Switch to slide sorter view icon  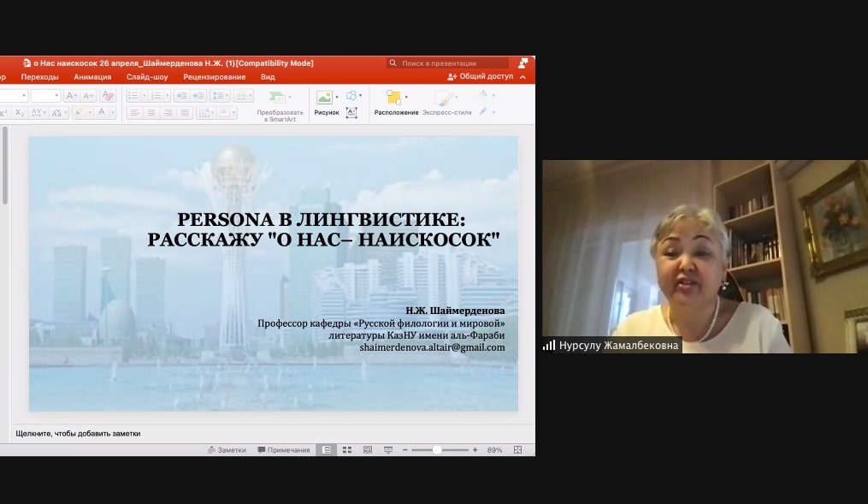click(347, 449)
